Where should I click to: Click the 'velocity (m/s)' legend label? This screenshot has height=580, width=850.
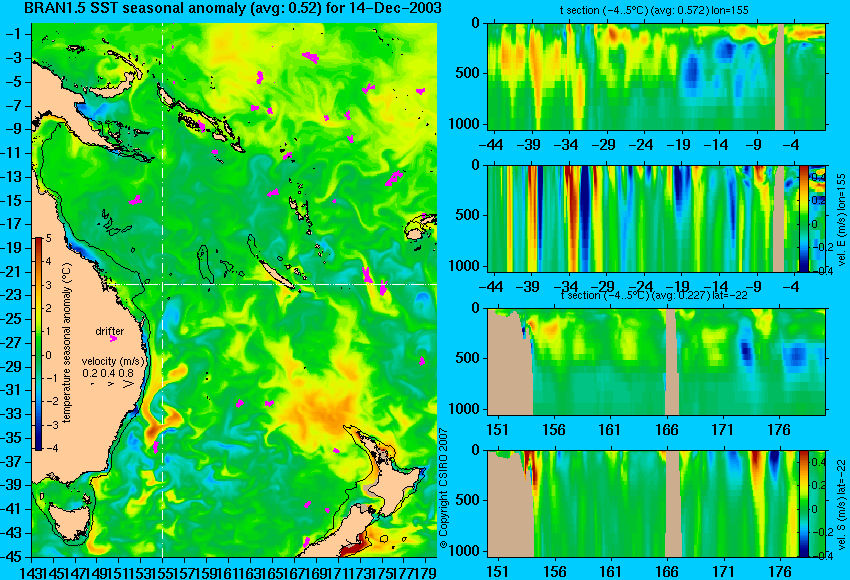113,361
